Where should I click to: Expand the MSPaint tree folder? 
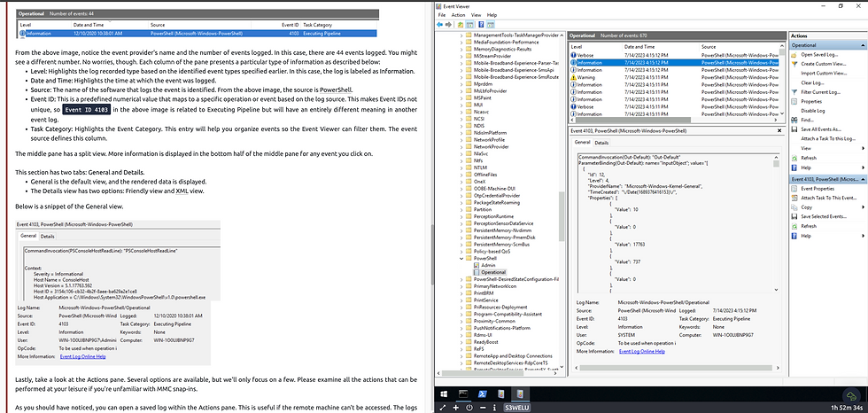coord(461,97)
